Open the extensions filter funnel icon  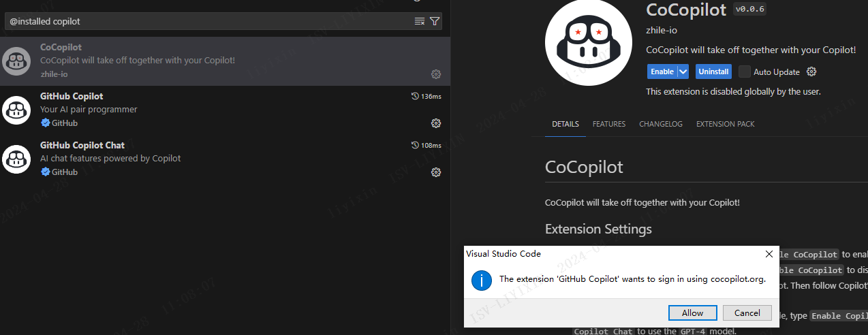pos(435,22)
